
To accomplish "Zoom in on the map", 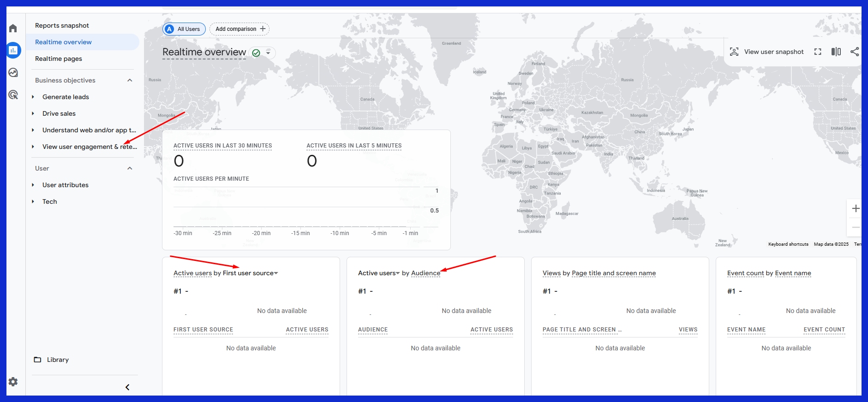I will [x=856, y=208].
